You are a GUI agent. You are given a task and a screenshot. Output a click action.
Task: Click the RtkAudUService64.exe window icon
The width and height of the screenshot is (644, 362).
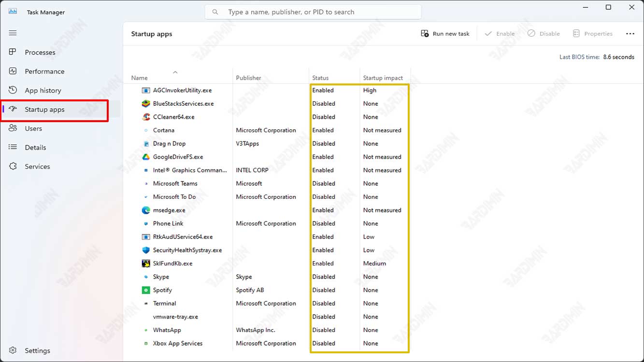point(146,237)
